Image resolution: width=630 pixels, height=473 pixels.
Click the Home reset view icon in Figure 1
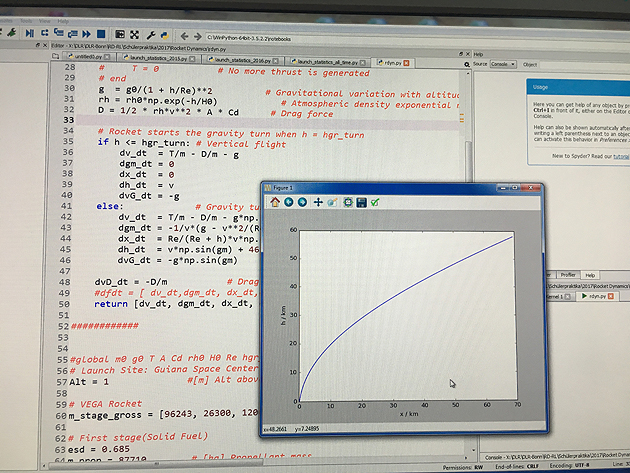click(x=276, y=201)
